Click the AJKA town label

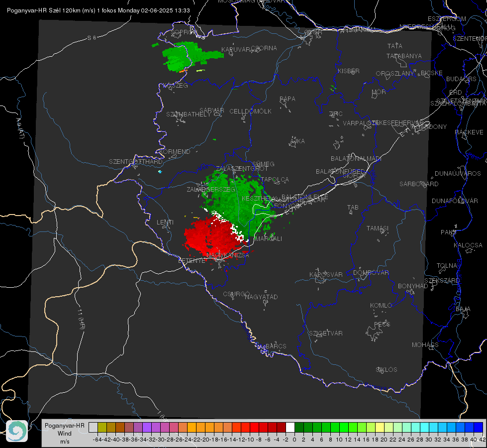[297, 141]
